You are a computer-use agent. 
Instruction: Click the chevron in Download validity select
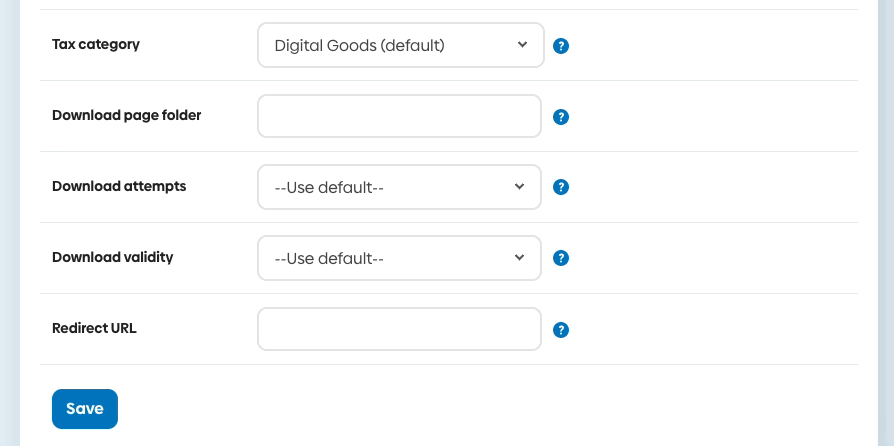coord(519,258)
